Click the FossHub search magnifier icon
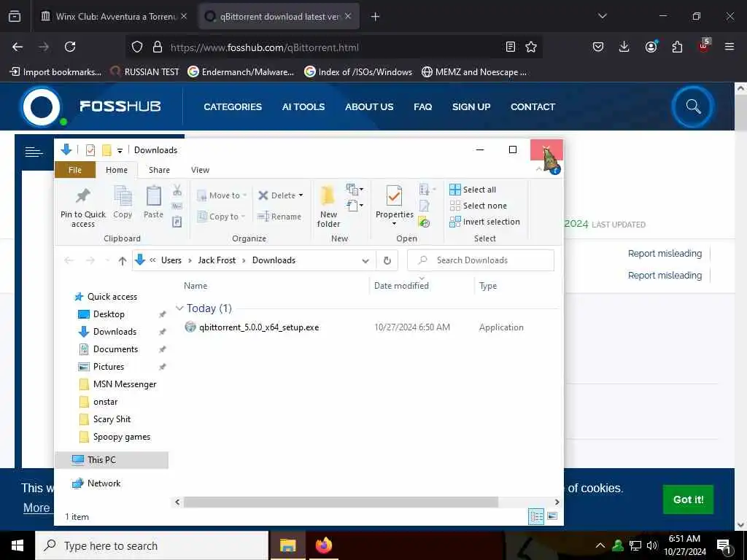The image size is (747, 560). pyautogui.click(x=693, y=106)
